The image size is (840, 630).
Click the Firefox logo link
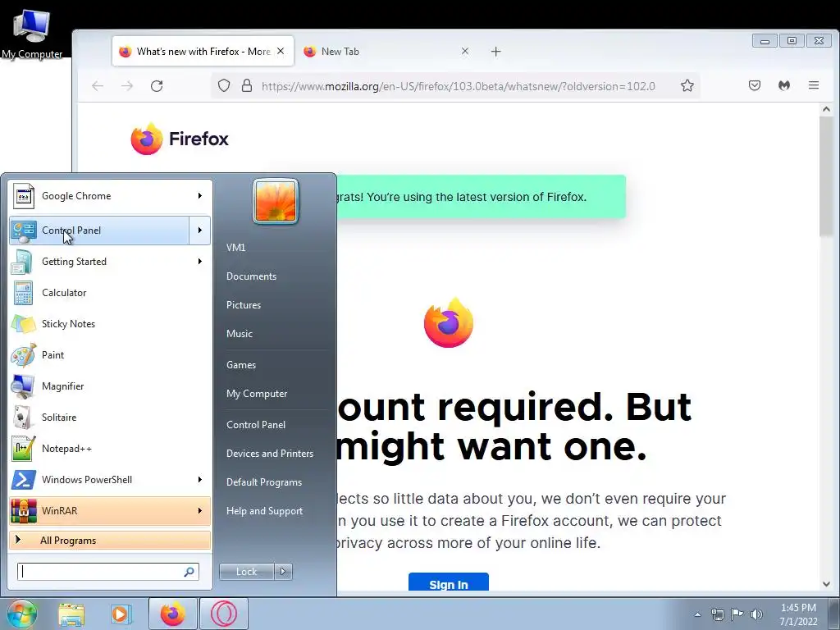pos(180,139)
